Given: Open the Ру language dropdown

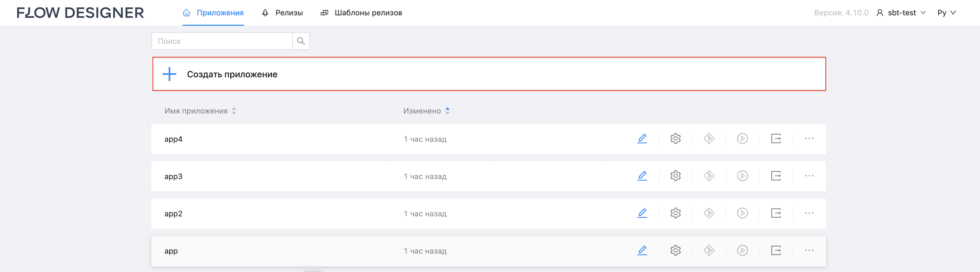Looking at the screenshot, I should click(x=947, y=13).
